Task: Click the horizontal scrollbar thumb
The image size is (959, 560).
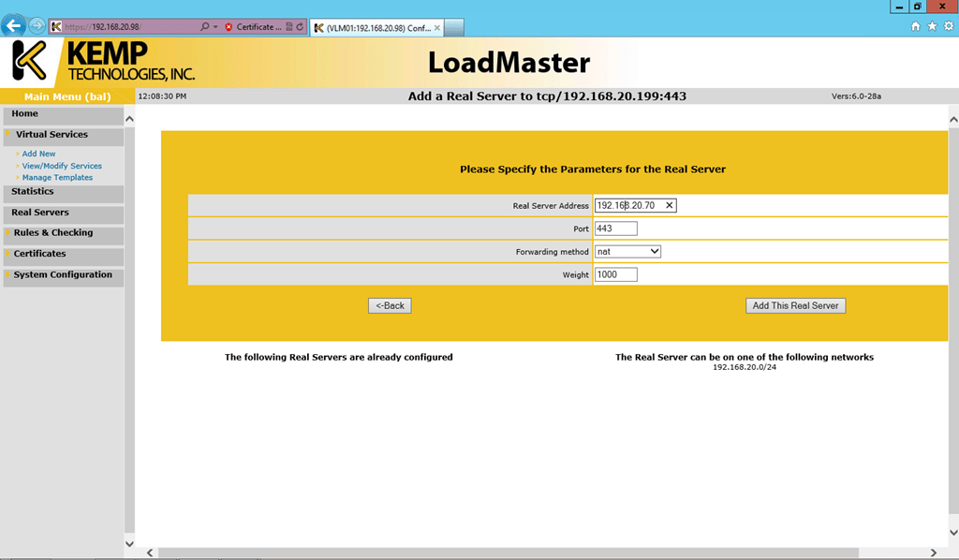Action: [x=509, y=553]
